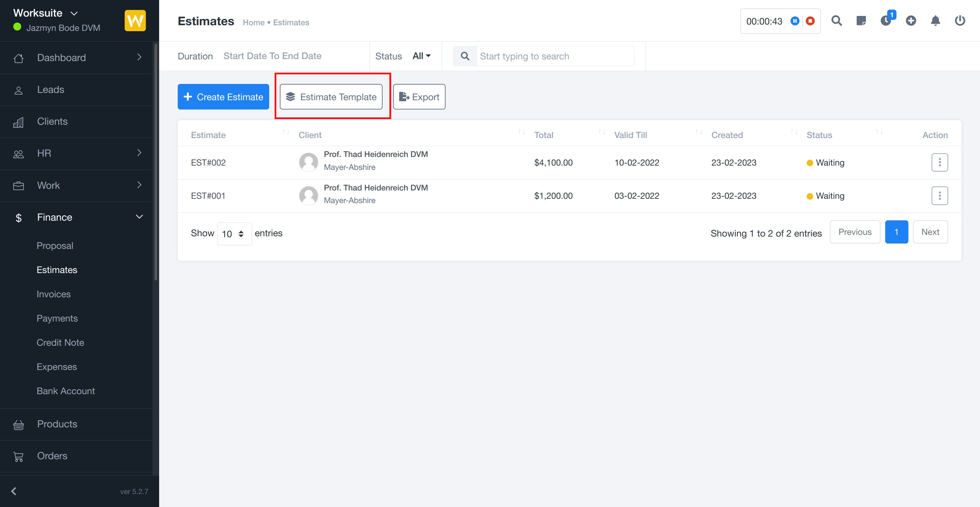Viewport: 980px width, 507px height.
Task: Open the timer clock icon with badge
Action: coord(886,21)
